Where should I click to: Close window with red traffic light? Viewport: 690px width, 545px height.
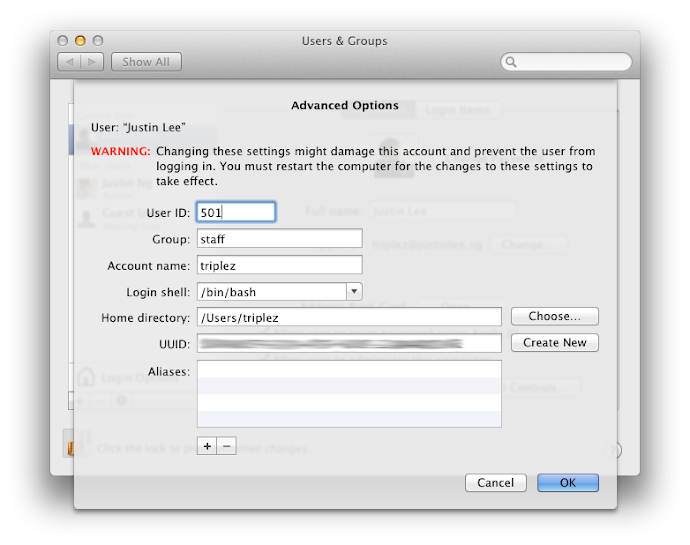[x=62, y=41]
